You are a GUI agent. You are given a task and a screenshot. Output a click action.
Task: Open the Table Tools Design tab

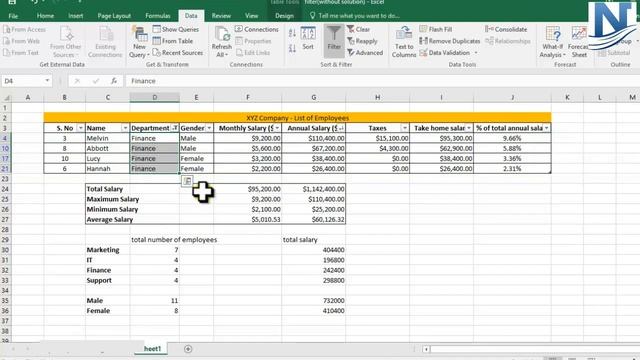[x=284, y=16]
